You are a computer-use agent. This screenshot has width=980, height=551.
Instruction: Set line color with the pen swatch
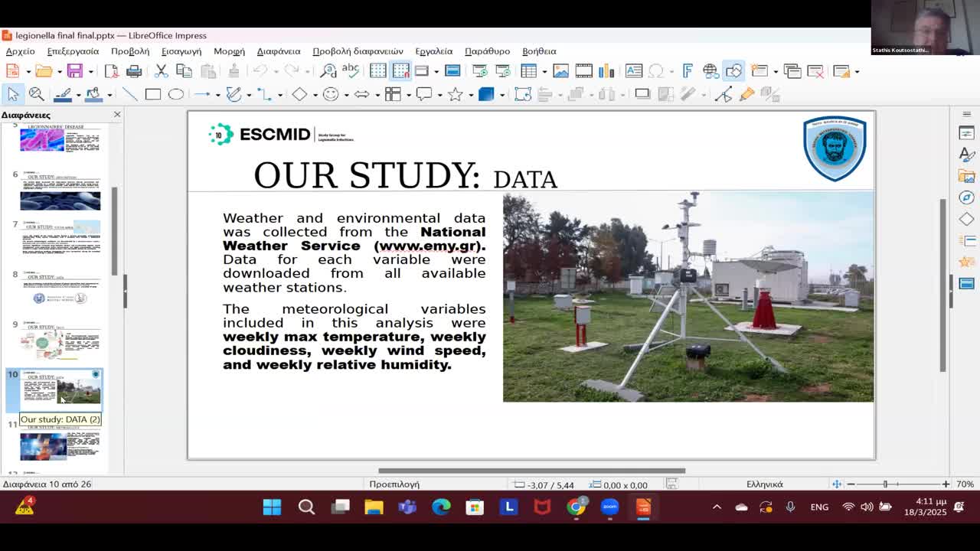click(63, 94)
